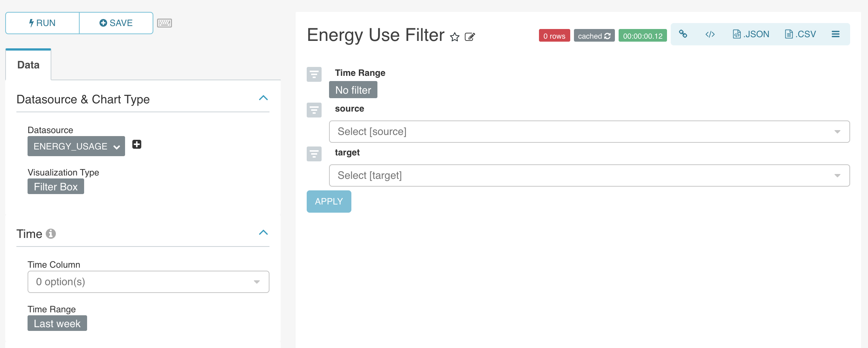Viewport: 868px width, 348px height.
Task: Show the Time section info icon
Action: [51, 233]
